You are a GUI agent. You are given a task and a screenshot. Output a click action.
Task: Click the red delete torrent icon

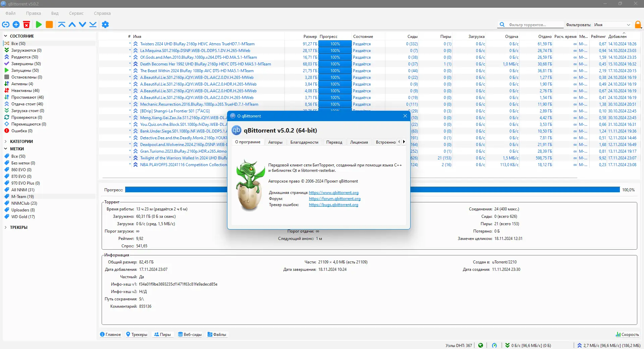[26, 24]
